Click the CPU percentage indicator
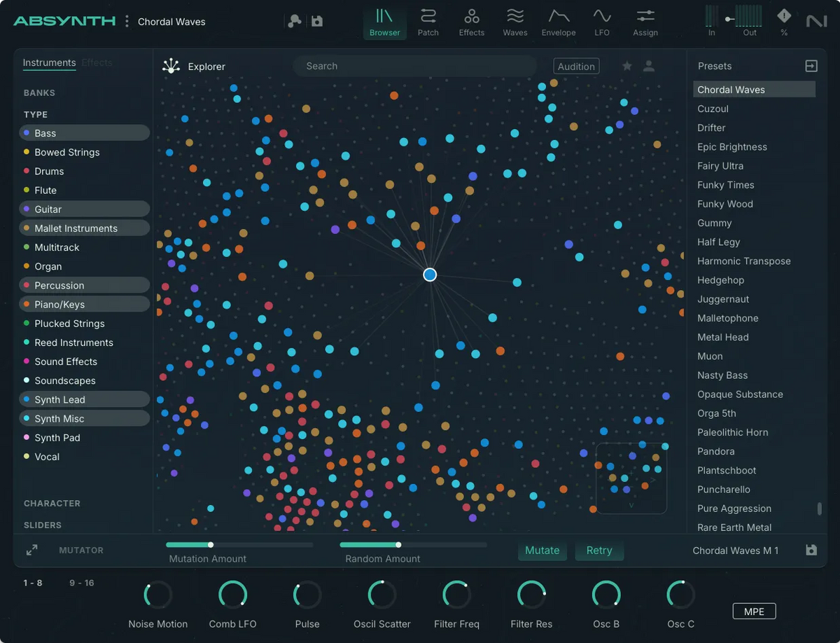 [x=783, y=22]
